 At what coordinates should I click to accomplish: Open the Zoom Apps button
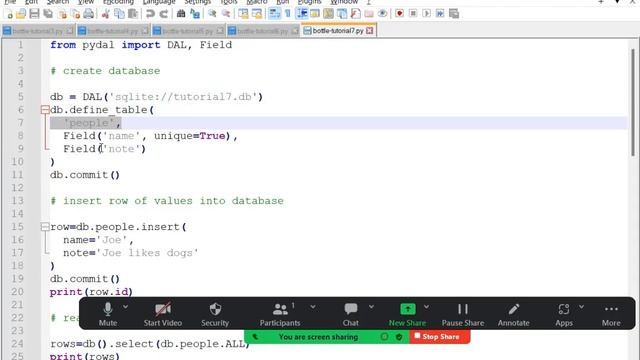pos(564,314)
